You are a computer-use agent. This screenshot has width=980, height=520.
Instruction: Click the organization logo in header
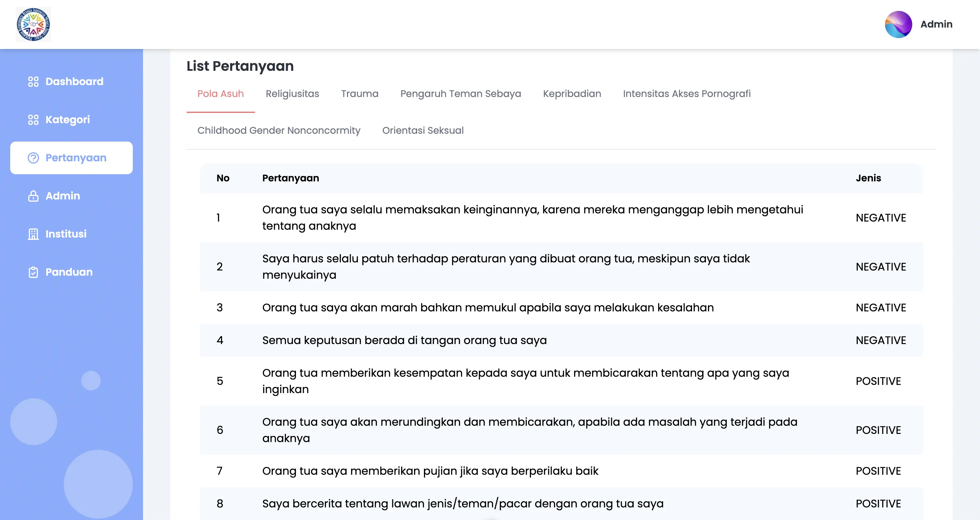click(33, 24)
